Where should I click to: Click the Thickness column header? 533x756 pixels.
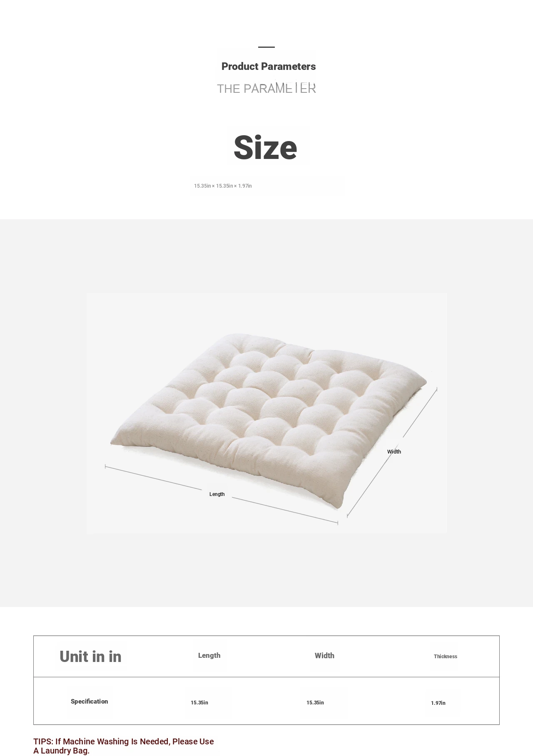click(446, 657)
